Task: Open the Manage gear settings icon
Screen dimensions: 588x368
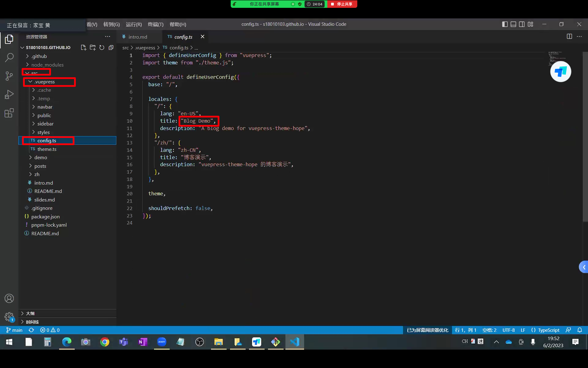Action: tap(9, 317)
